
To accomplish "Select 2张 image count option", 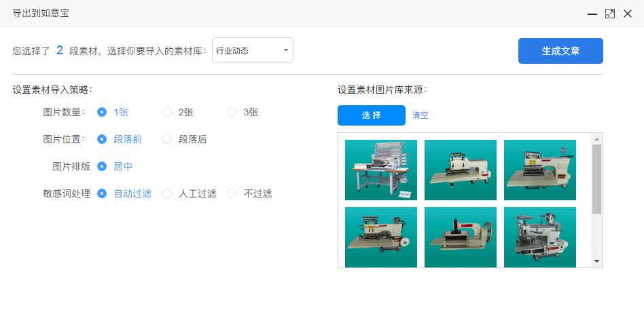I will 167,112.
